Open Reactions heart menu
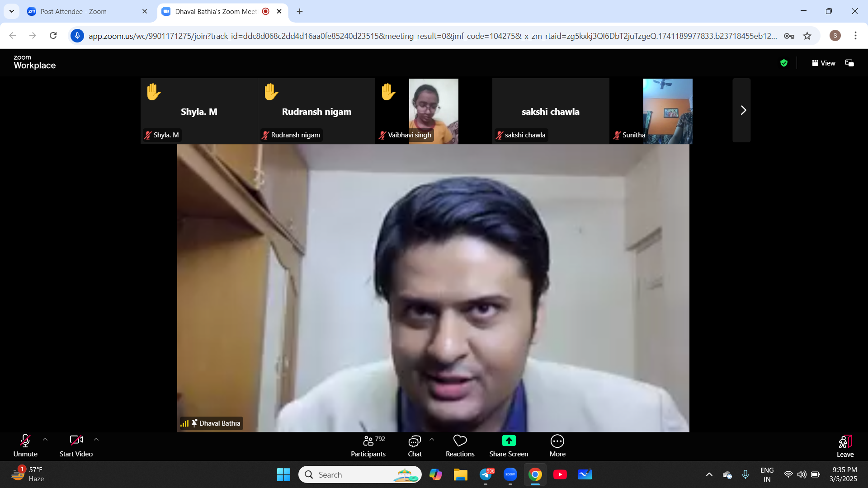This screenshot has width=868, height=488. 460,446
